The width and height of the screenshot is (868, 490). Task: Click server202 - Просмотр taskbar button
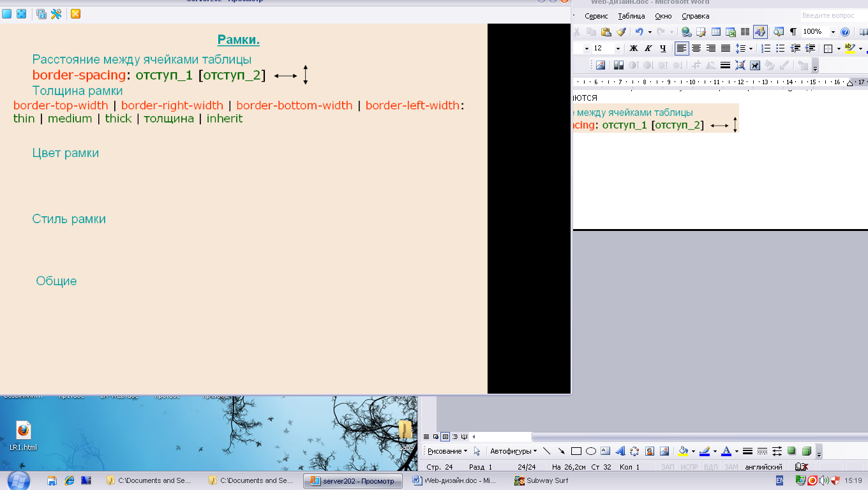[353, 480]
